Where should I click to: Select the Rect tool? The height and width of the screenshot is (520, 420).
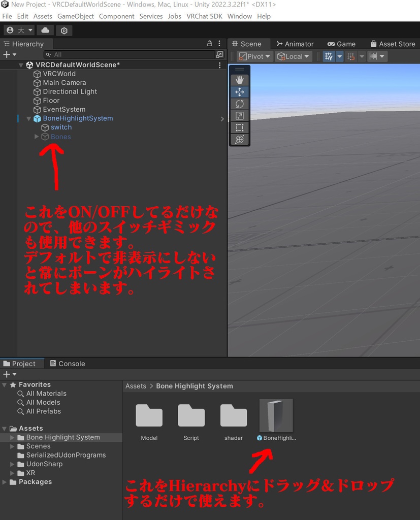pos(239,127)
